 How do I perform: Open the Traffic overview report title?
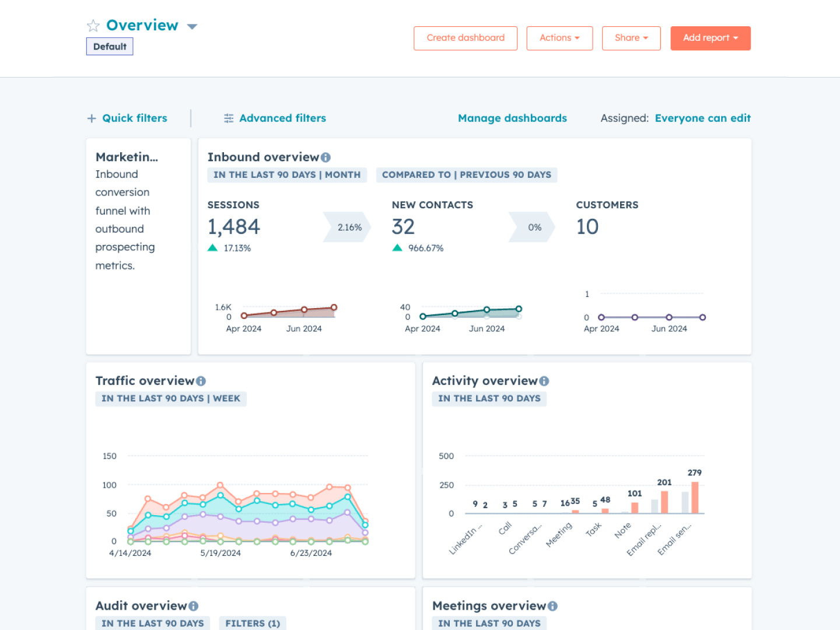click(x=145, y=381)
